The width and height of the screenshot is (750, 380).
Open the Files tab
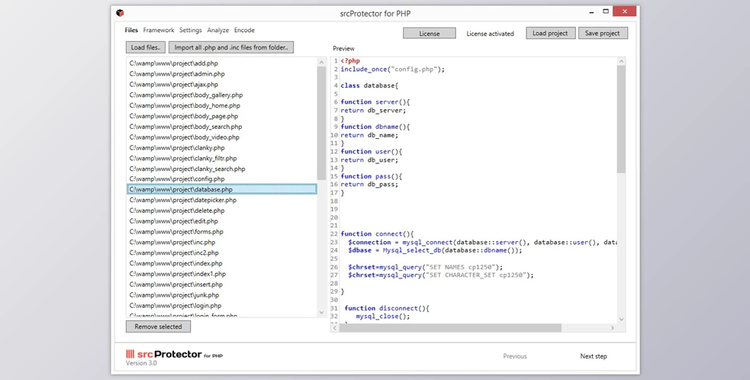(x=131, y=30)
